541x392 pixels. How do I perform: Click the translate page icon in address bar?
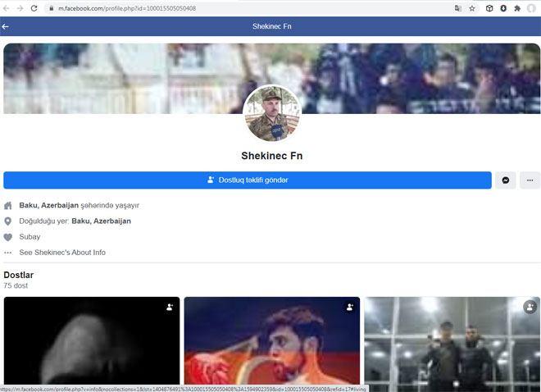coord(458,8)
